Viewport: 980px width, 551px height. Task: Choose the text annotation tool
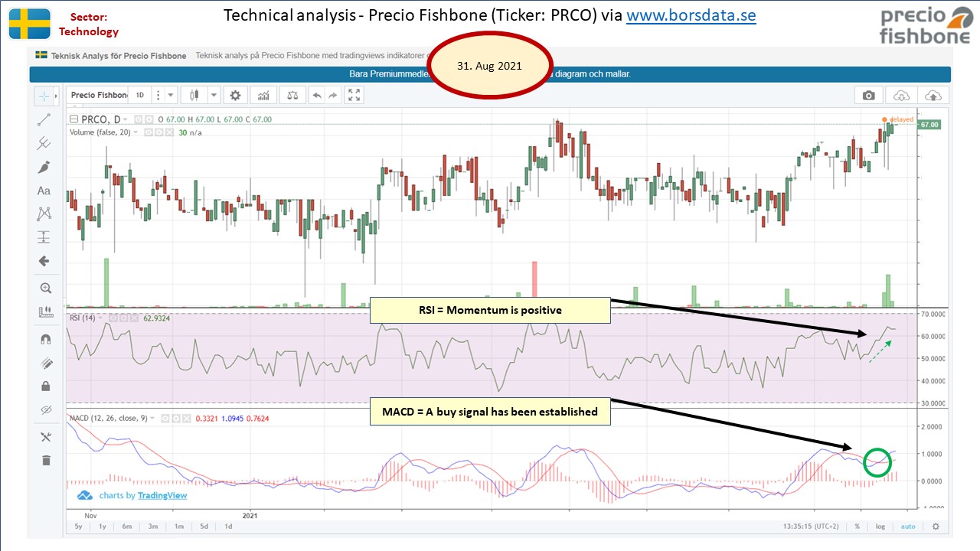(44, 191)
